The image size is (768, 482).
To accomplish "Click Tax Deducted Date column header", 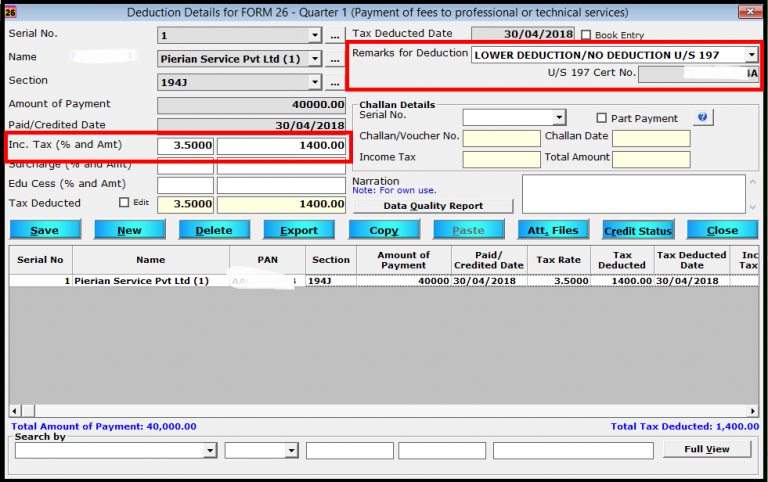I will 692,260.
